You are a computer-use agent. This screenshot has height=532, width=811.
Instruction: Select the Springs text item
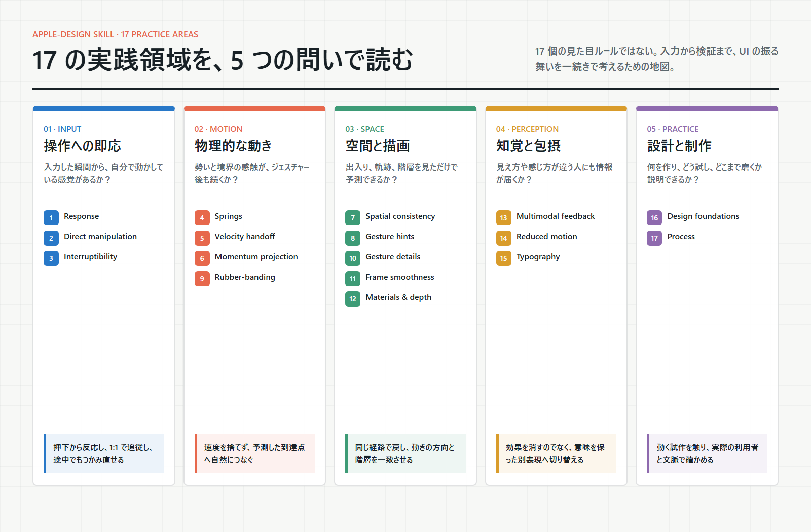229,216
